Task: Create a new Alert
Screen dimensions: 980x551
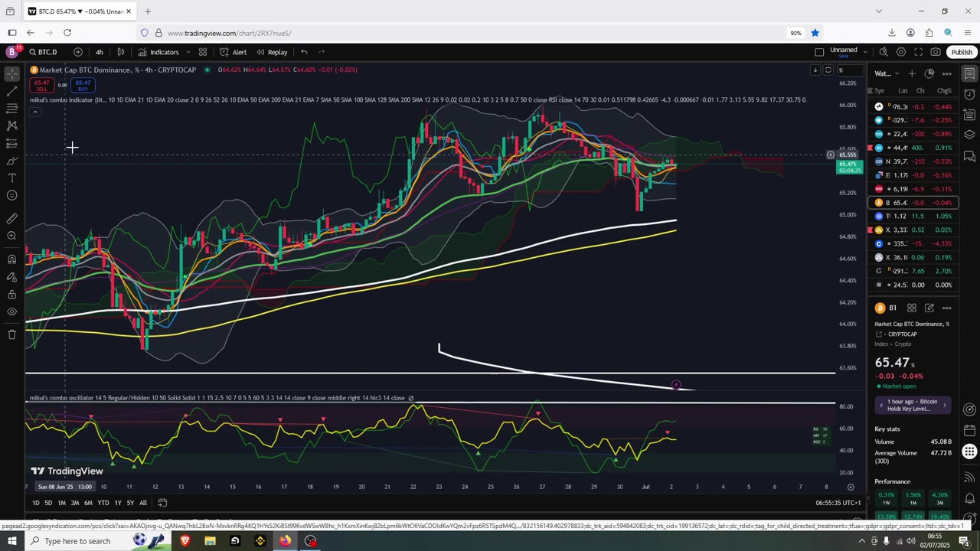Action: [x=233, y=52]
